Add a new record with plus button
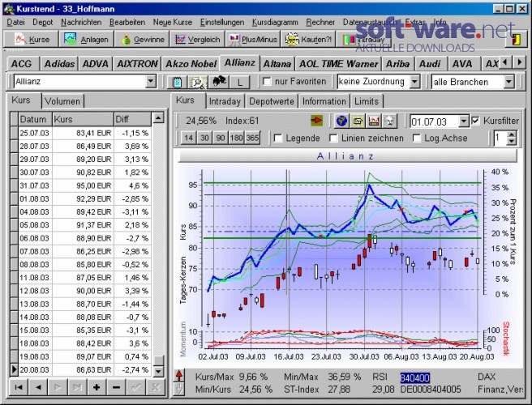 click(x=97, y=387)
